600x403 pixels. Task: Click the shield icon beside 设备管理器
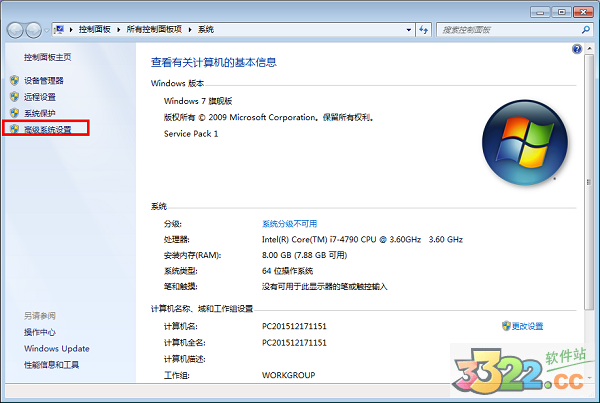[15, 80]
